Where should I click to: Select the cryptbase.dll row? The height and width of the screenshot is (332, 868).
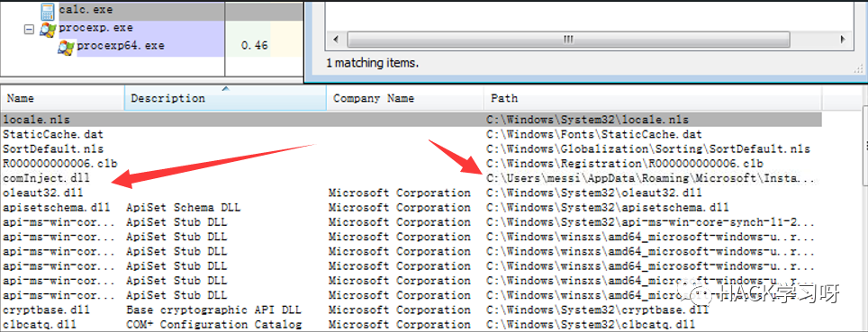coord(411,310)
